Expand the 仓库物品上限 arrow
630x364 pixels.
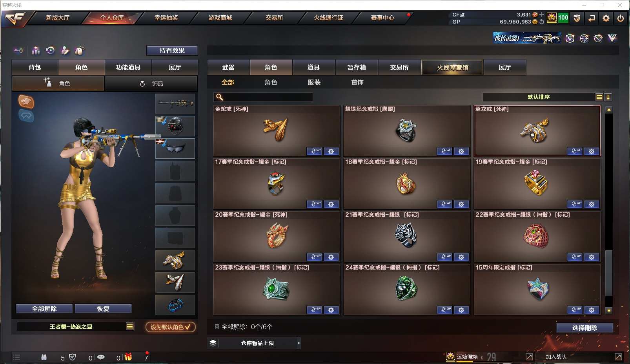[x=299, y=343]
